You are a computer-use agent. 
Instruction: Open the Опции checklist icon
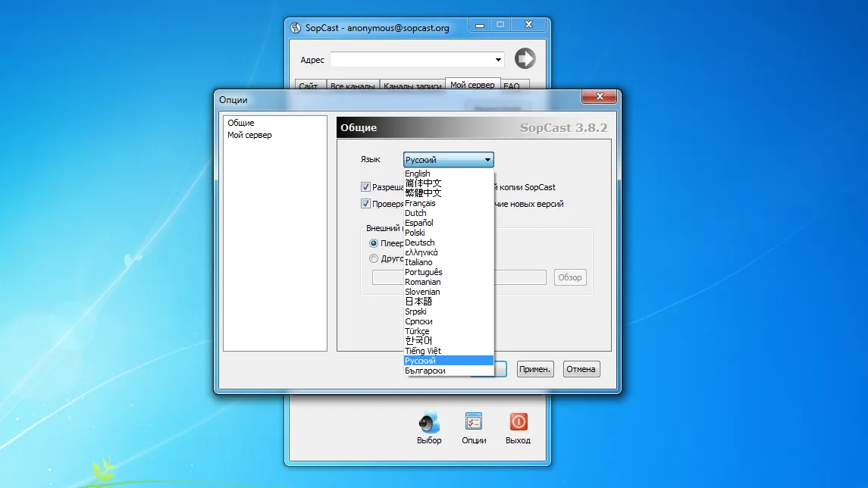pyautogui.click(x=474, y=422)
